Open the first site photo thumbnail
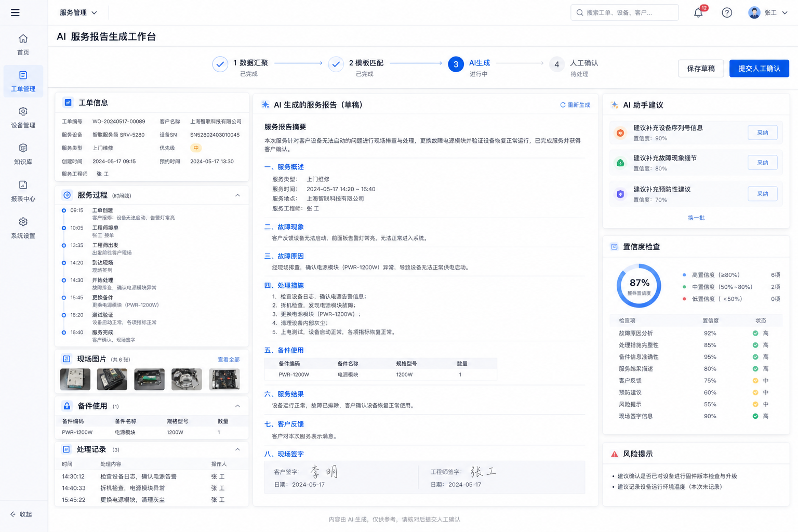This screenshot has height=532, width=798. pos(75,379)
